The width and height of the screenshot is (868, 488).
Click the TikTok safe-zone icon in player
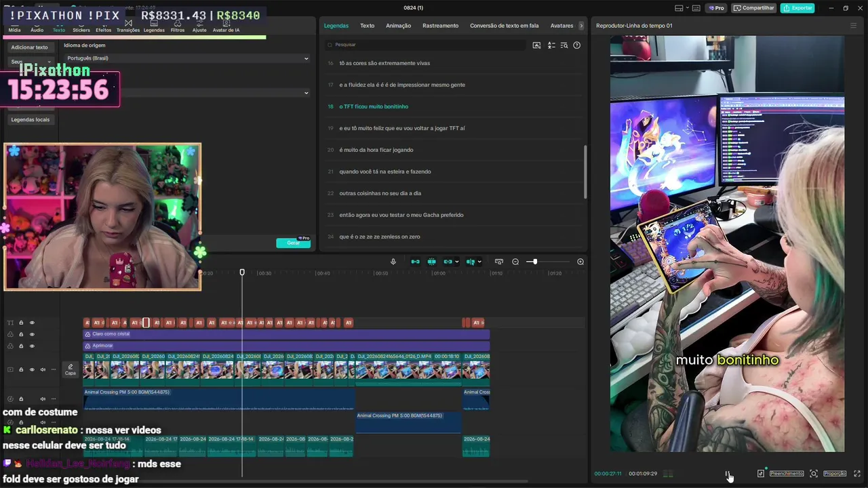[761, 474]
